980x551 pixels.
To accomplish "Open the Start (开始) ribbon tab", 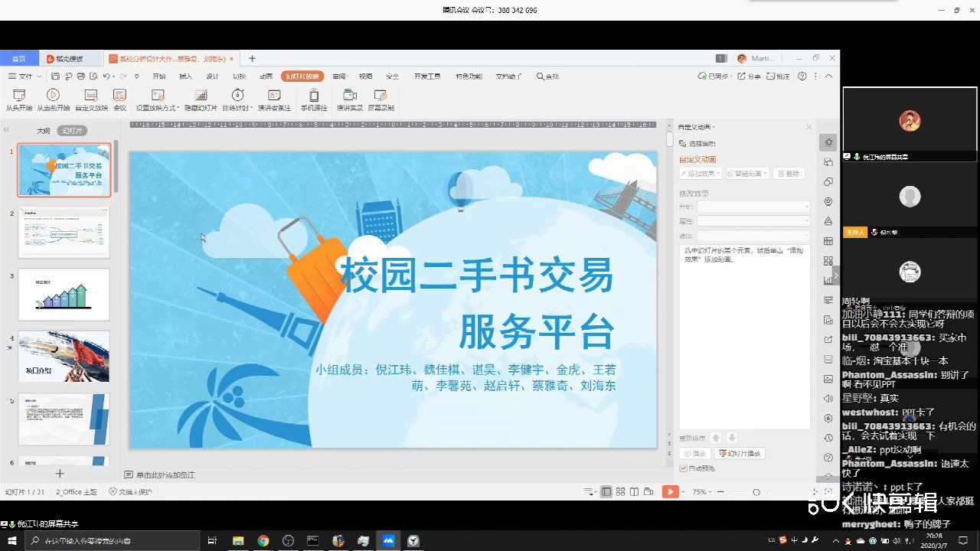I will [x=158, y=77].
